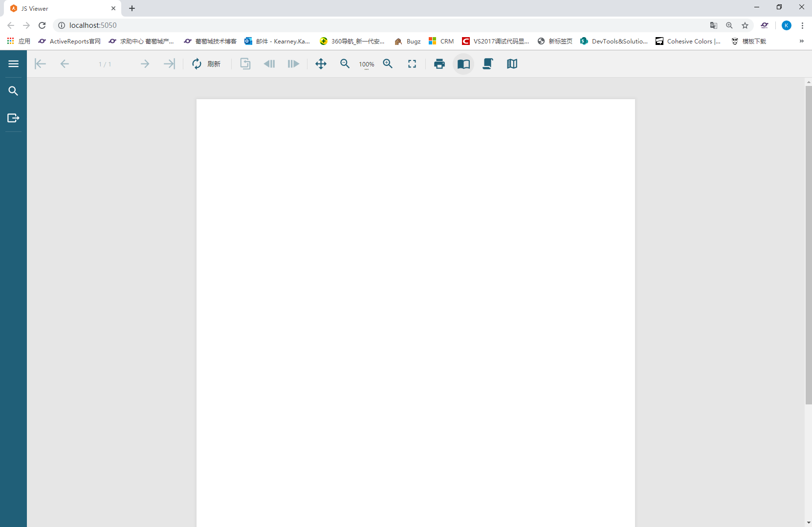Go to previous page arrow

point(65,64)
